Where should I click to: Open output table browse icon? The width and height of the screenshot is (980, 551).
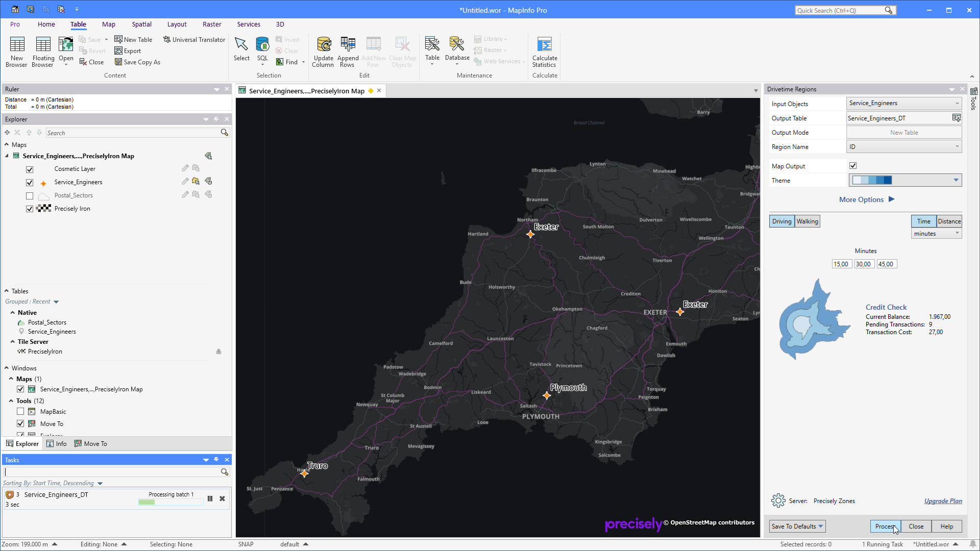(x=956, y=118)
